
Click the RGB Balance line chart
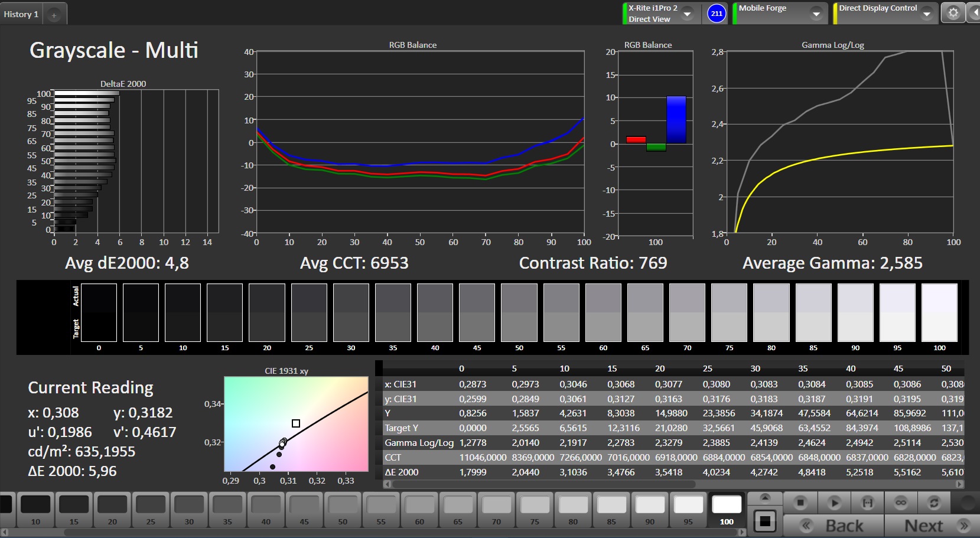pos(420,142)
